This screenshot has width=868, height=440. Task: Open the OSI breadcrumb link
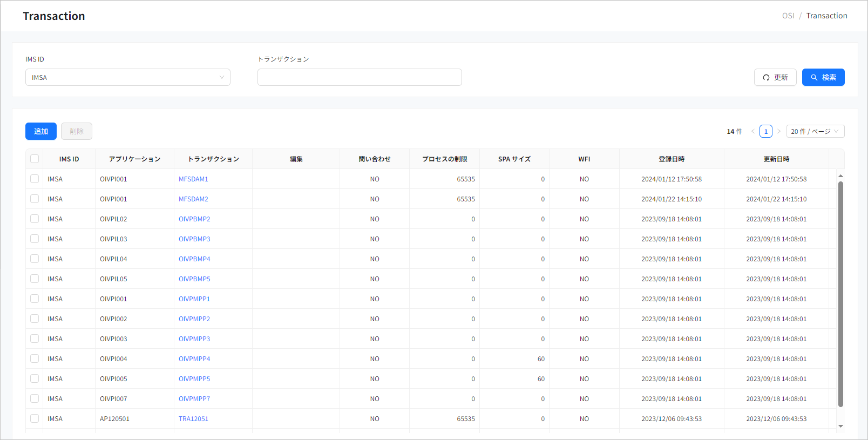point(788,16)
